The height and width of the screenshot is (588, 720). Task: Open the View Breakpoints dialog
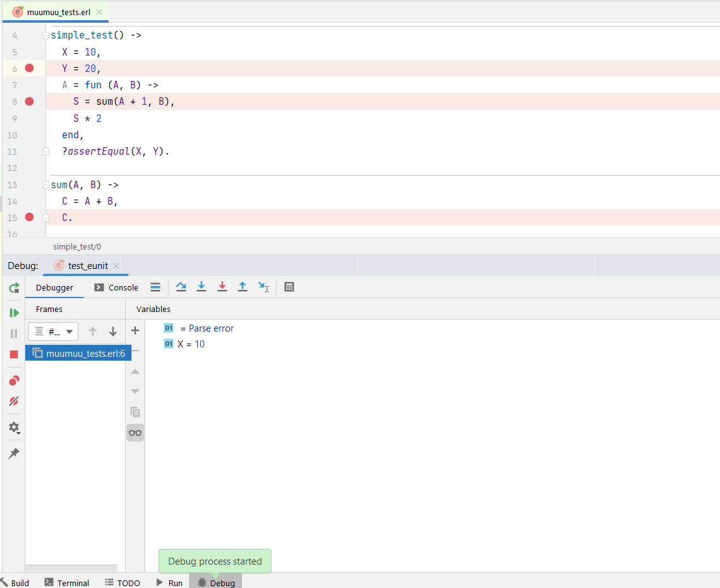tap(14, 380)
